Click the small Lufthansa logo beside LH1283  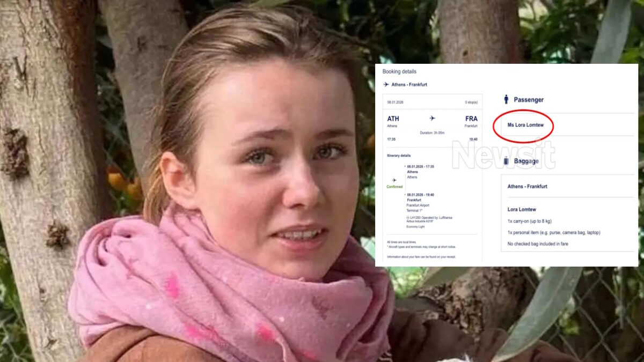pyautogui.click(x=408, y=217)
